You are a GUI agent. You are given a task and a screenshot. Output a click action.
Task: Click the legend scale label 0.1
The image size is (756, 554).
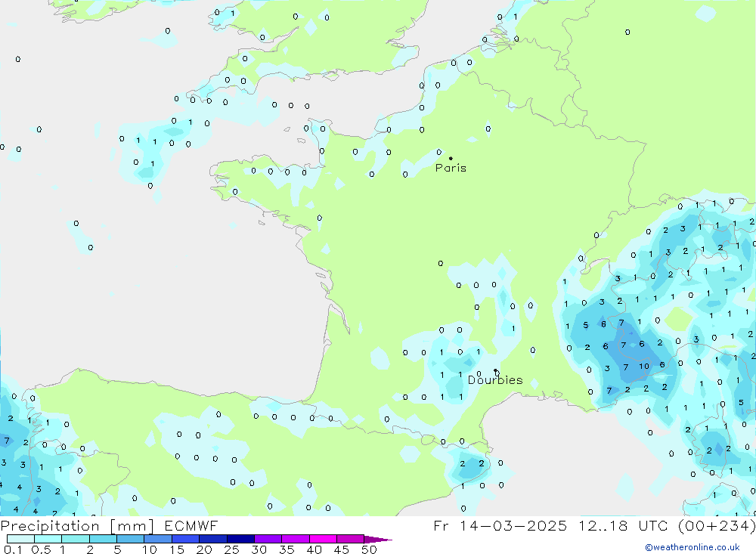click(13, 549)
